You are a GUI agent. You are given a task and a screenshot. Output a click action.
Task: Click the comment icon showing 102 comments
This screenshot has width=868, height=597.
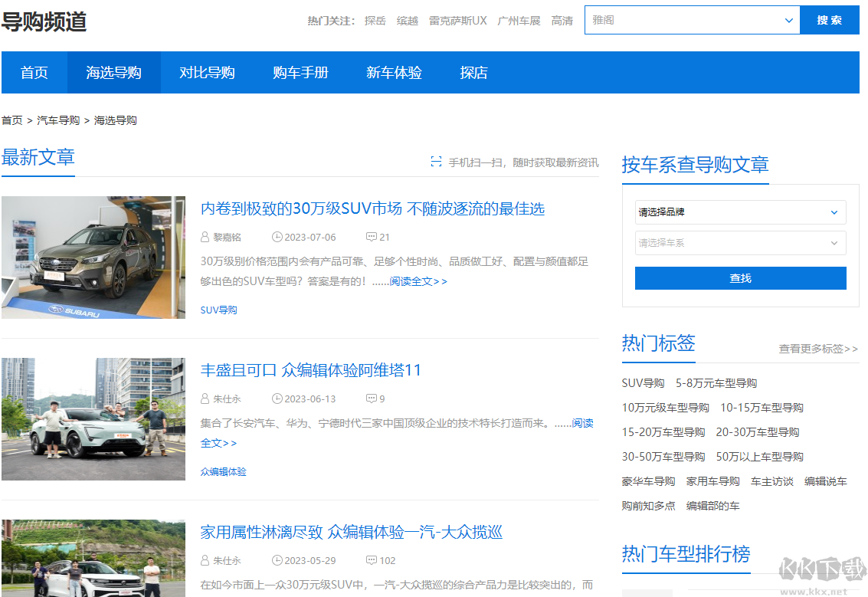(372, 560)
